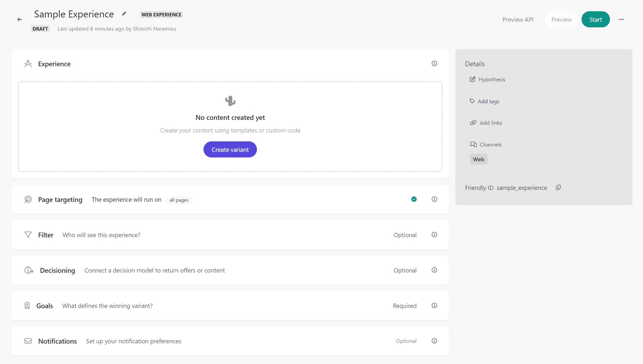
Task: Click 'Set up your notification preferences' text
Action: 133,341
